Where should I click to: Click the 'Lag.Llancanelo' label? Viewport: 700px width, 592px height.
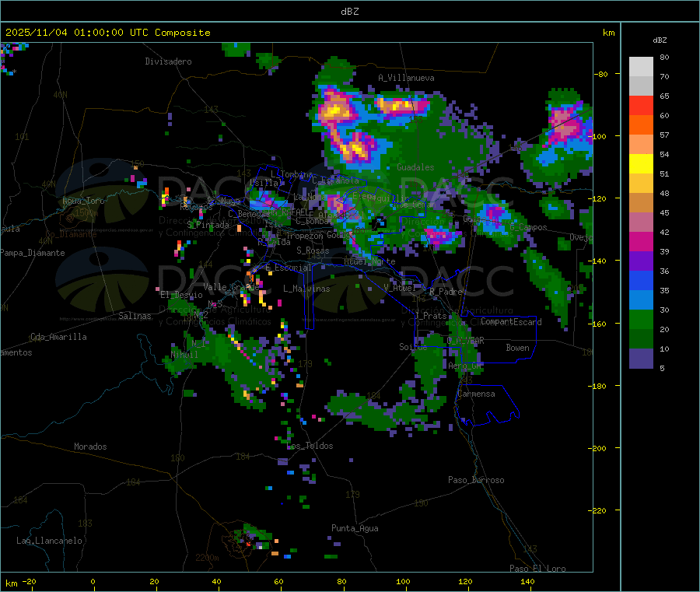tap(49, 541)
